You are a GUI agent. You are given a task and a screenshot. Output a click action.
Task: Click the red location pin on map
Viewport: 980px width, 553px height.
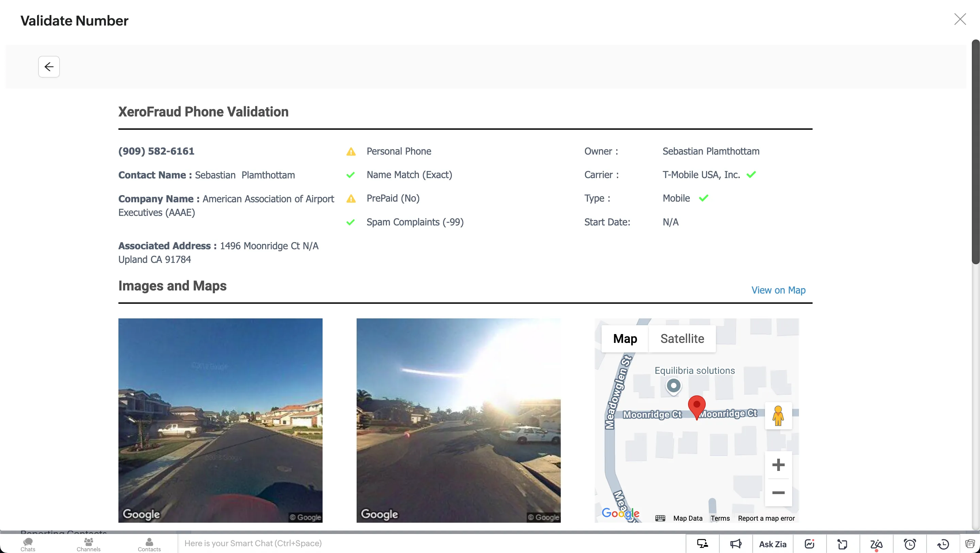pyautogui.click(x=697, y=407)
